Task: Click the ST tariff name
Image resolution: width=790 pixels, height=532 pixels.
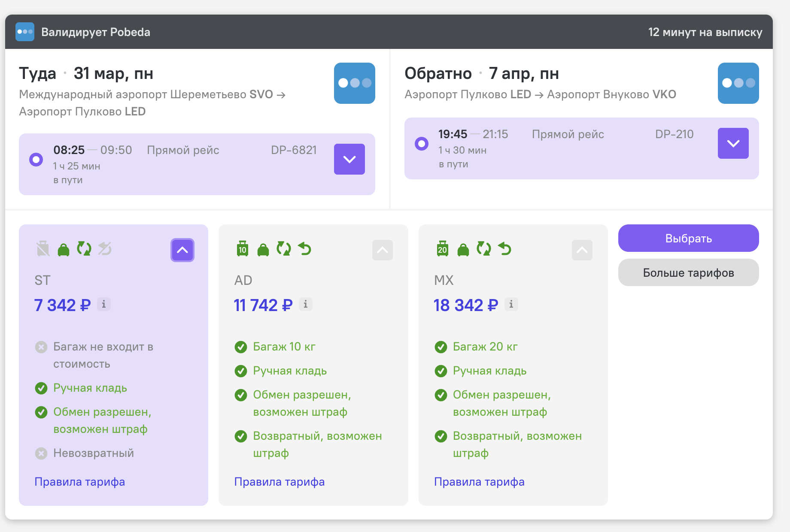Action: coord(43,280)
